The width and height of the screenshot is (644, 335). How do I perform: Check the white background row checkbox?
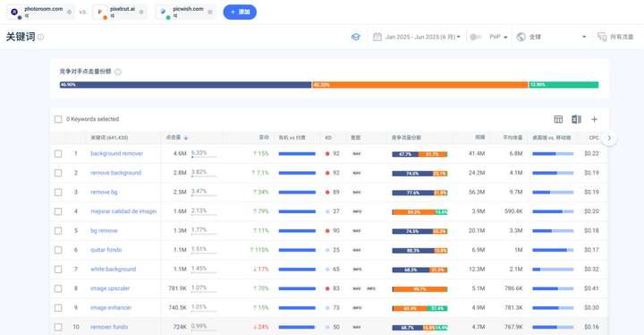pos(58,269)
